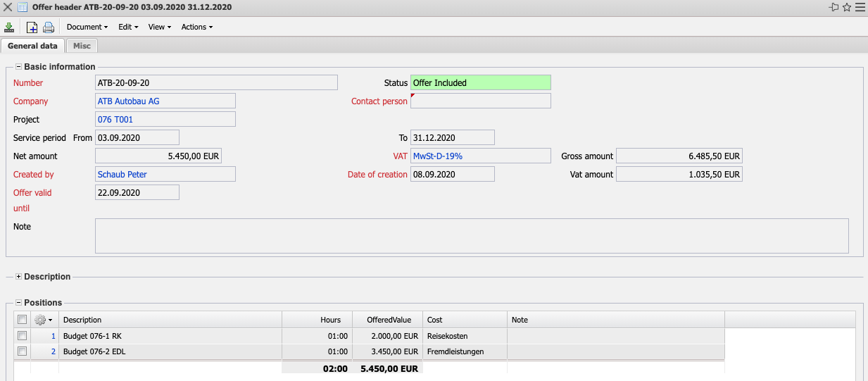
Task: Follow the 076 T001 project link
Action: tap(115, 120)
